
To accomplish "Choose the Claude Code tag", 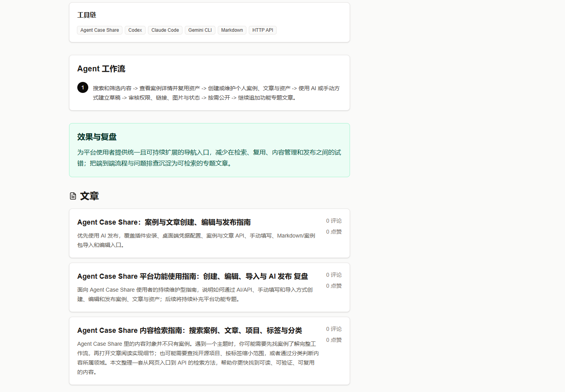I will (165, 30).
